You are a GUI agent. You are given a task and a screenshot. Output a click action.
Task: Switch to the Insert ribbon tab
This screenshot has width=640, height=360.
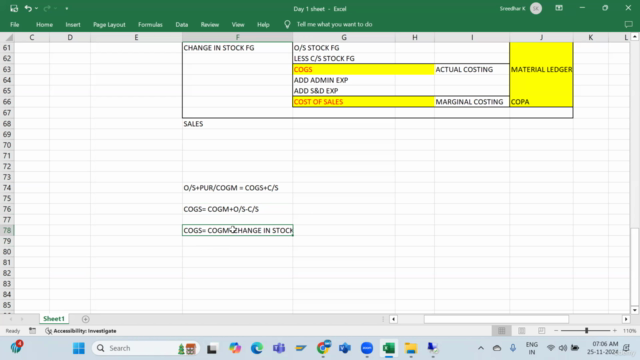[73, 24]
